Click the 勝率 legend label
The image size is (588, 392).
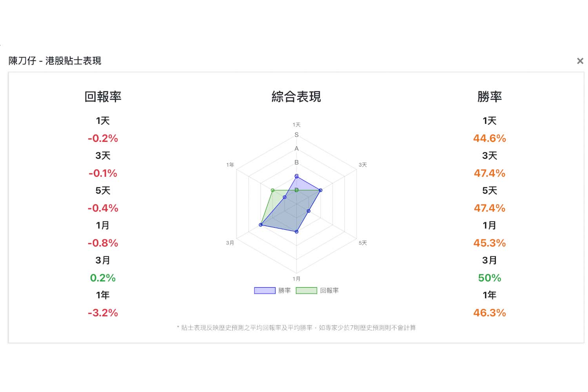pyautogui.click(x=285, y=290)
